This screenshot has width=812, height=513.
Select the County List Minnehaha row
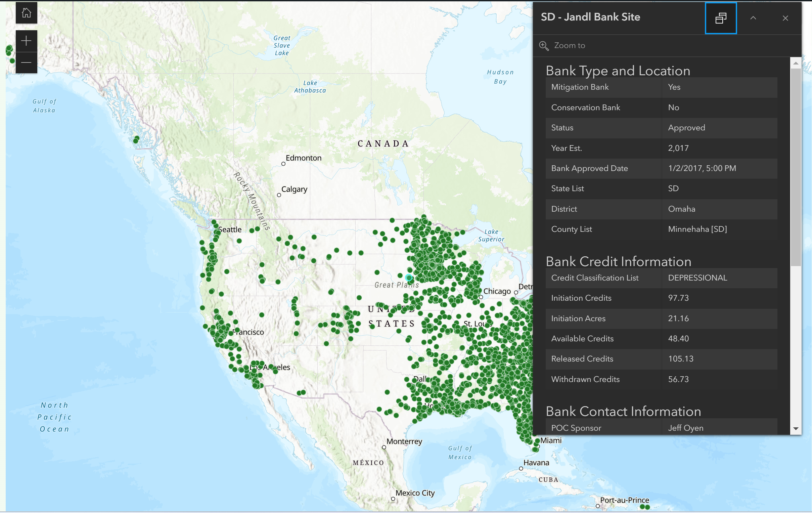661,229
